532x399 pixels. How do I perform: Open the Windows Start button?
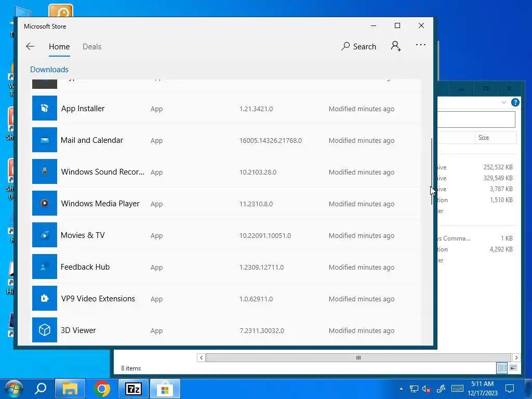pyautogui.click(x=14, y=389)
